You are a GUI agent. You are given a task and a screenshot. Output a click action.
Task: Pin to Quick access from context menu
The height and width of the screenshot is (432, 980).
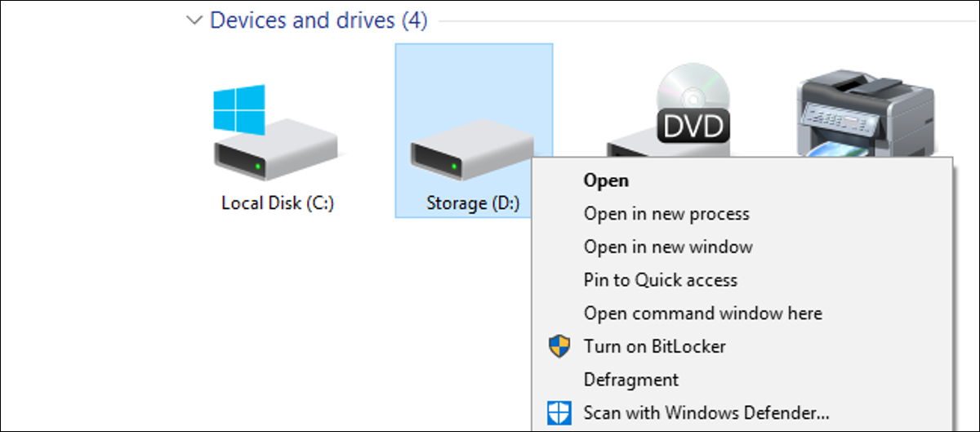click(661, 280)
